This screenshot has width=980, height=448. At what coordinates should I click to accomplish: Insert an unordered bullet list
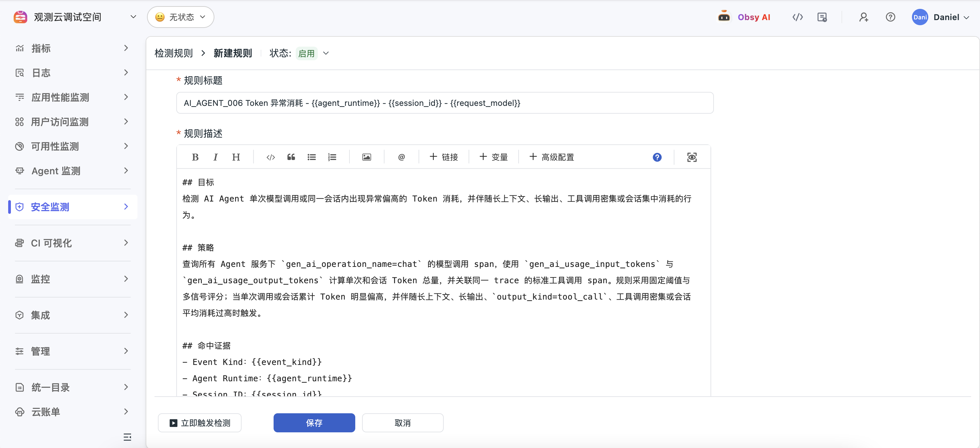coord(312,157)
